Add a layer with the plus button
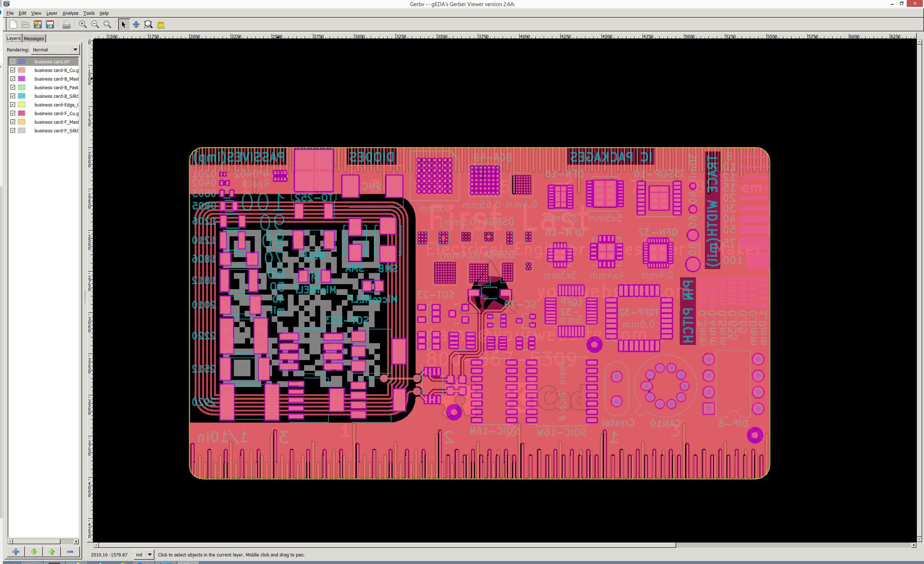924x564 pixels. click(x=16, y=552)
